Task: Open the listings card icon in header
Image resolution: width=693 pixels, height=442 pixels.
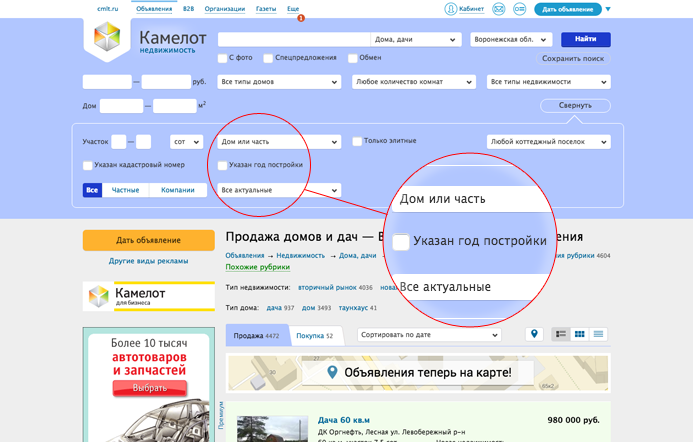Action: (519, 9)
